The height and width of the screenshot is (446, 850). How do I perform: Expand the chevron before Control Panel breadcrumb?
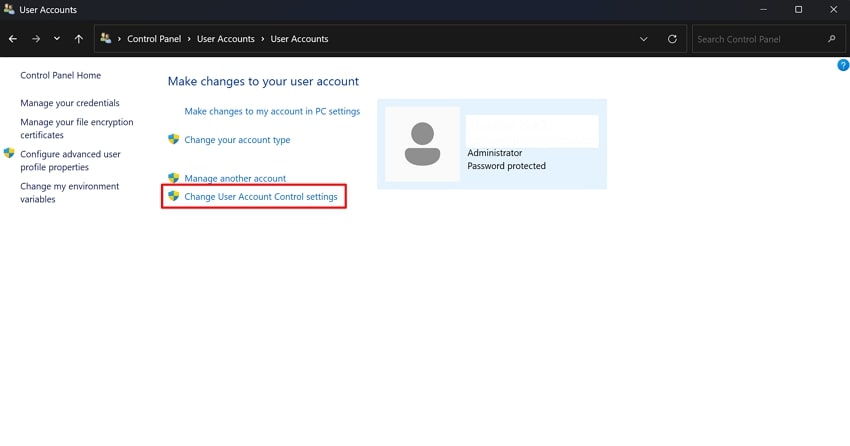tap(119, 39)
